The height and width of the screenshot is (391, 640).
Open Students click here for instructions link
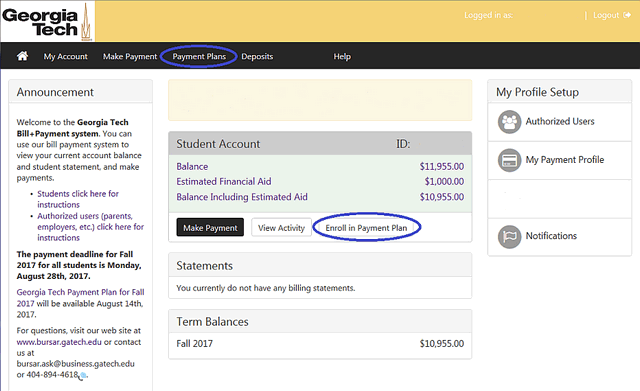coord(78,199)
